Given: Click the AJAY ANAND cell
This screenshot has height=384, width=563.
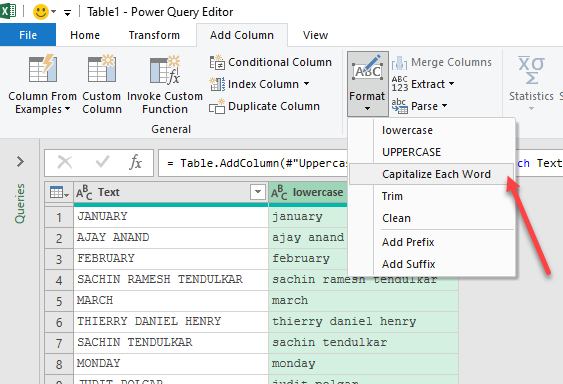Looking at the screenshot, I should click(171, 238).
